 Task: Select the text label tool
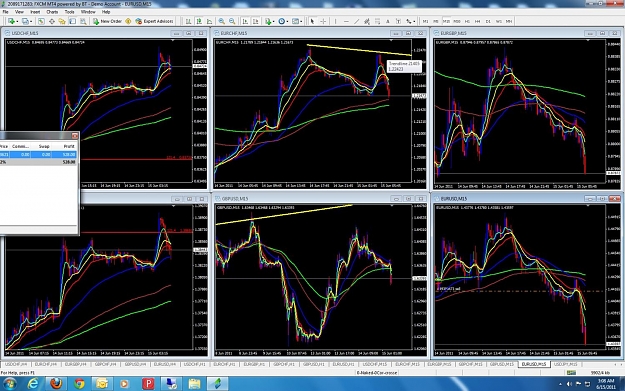[398, 21]
